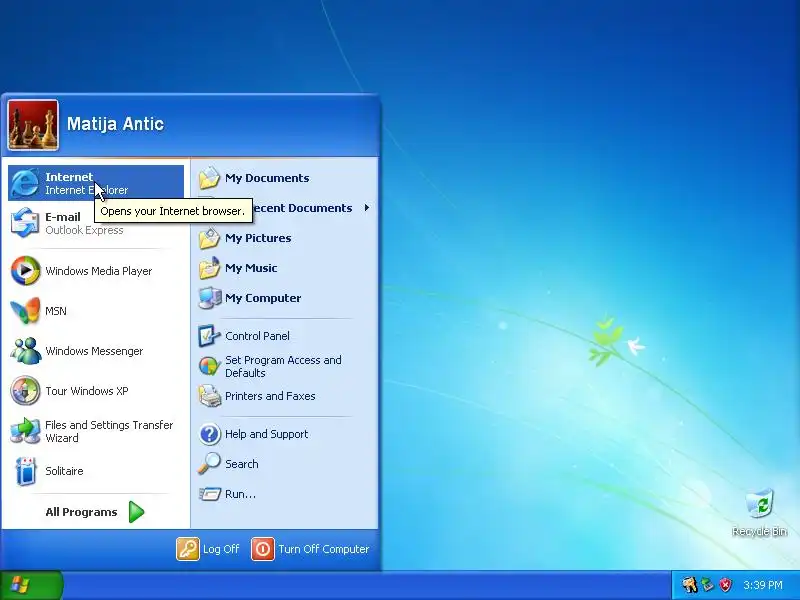The height and width of the screenshot is (600, 800).
Task: Click the Help and Support label
Action: pos(266,434)
